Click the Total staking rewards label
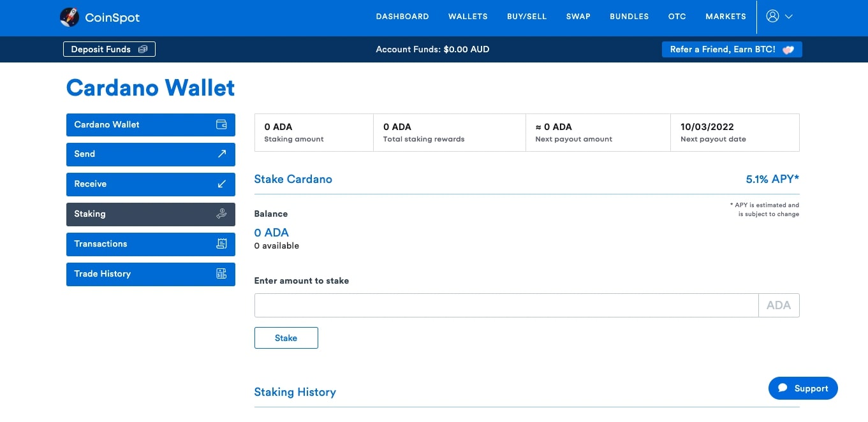 424,139
